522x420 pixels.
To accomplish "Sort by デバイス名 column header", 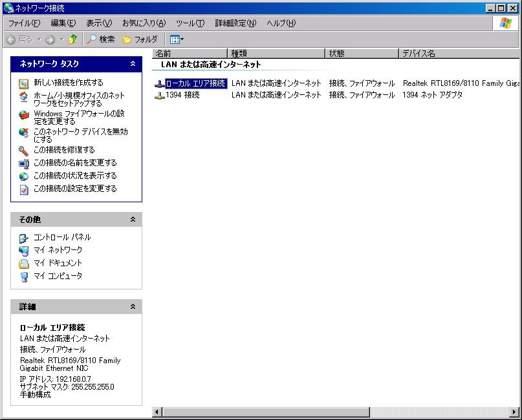I will [x=459, y=53].
